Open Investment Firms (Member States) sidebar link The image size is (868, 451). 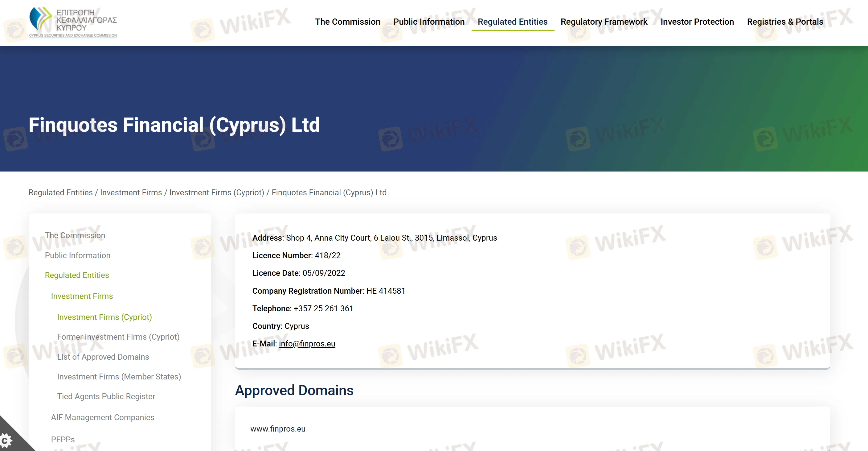pyautogui.click(x=119, y=377)
